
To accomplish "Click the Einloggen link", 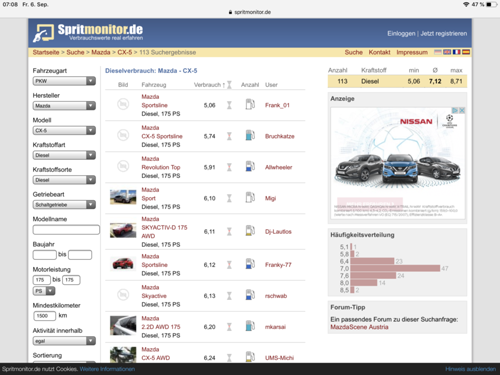I will click(x=401, y=33).
